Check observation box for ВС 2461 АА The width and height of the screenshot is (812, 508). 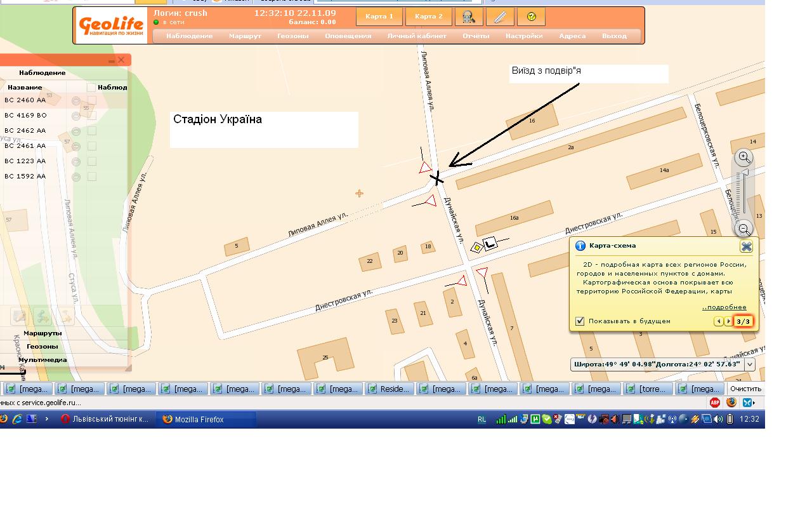click(x=92, y=146)
